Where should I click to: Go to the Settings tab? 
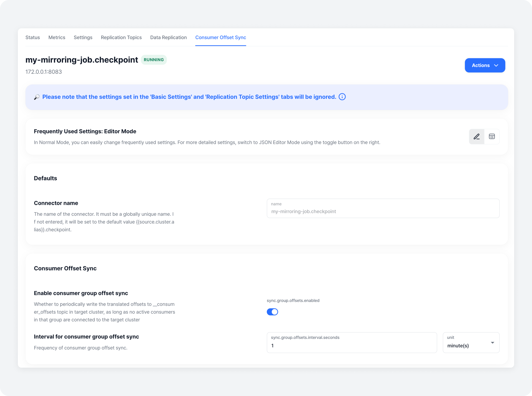83,37
